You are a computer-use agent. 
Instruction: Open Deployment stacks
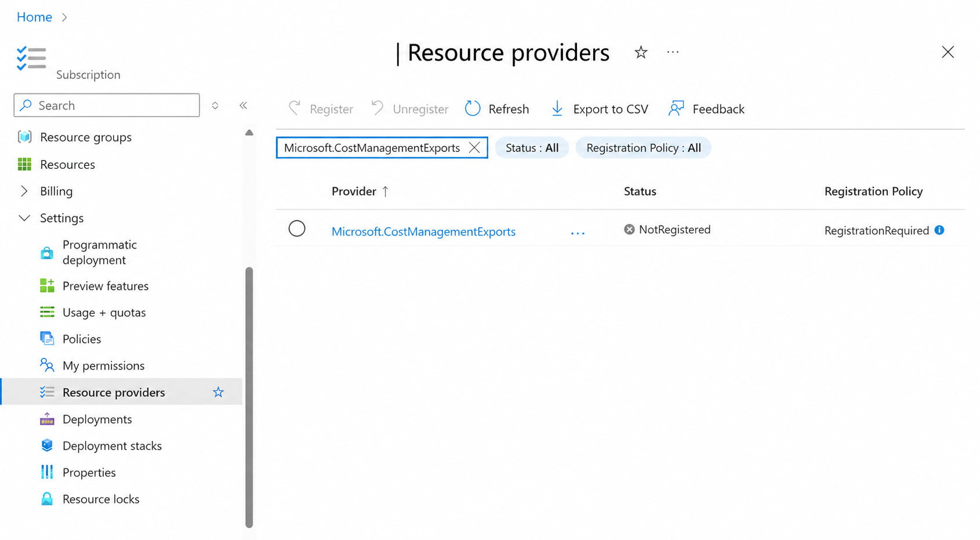click(112, 446)
